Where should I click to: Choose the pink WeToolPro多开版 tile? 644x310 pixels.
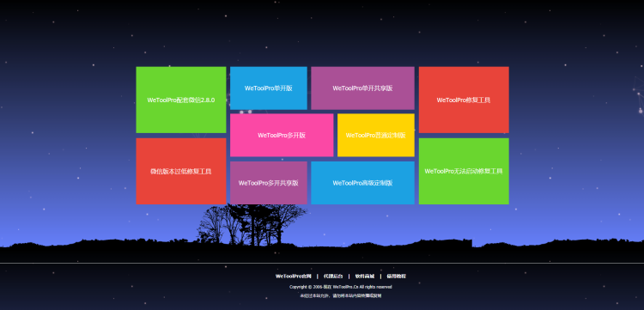(x=282, y=135)
